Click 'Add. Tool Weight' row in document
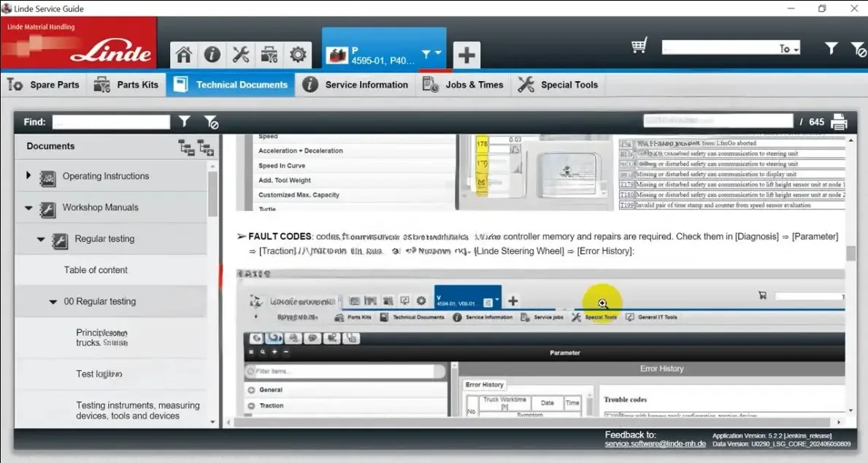Image resolution: width=868 pixels, height=463 pixels. [x=285, y=180]
